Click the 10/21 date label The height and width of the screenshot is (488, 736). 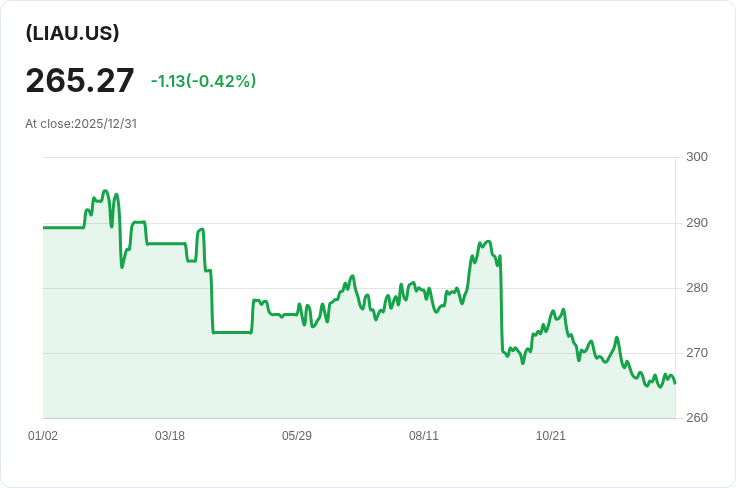coord(551,436)
